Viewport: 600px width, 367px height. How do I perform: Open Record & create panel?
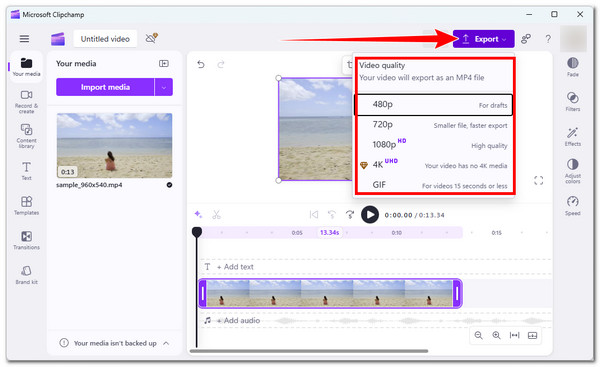[26, 102]
